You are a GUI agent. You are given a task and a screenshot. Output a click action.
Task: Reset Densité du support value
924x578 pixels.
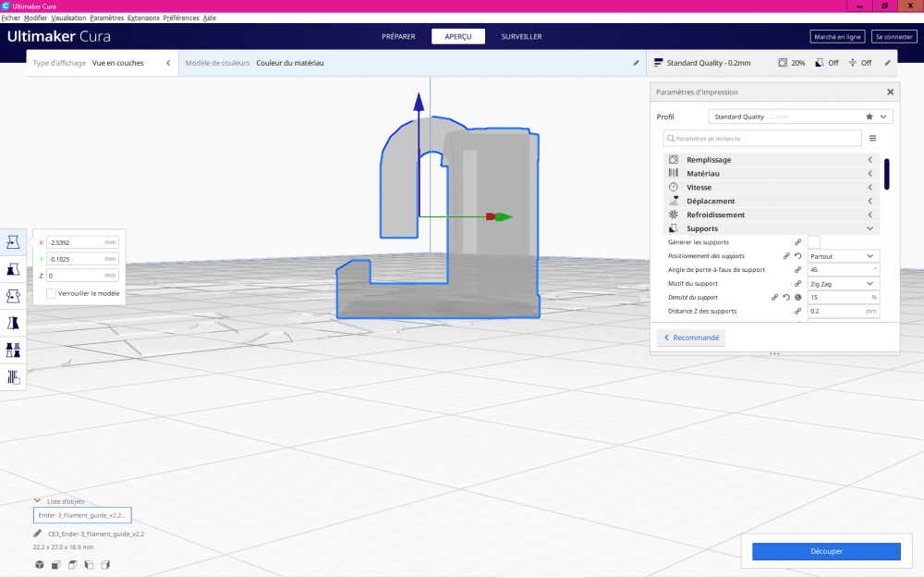coord(786,297)
